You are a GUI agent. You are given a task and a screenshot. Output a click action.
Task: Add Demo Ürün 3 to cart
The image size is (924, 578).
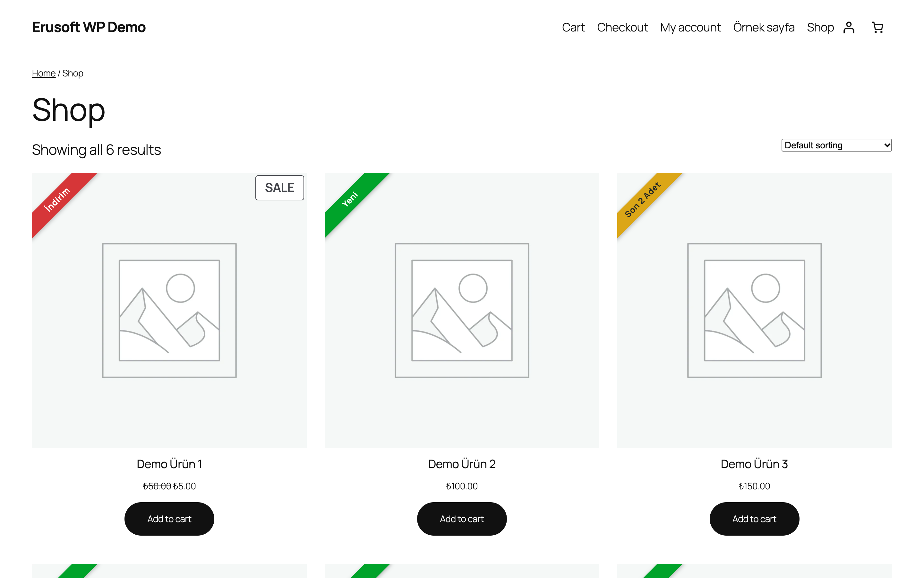(754, 519)
